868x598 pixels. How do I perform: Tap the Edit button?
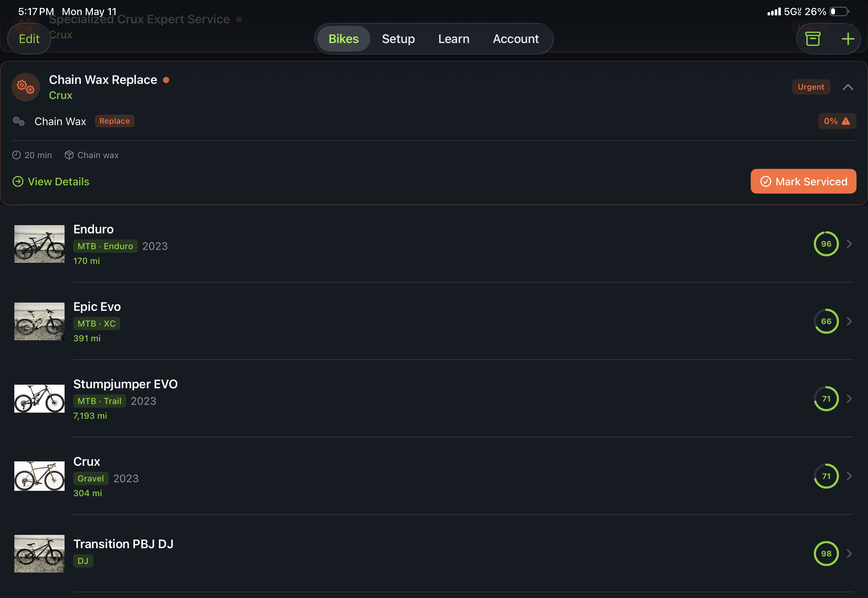pyautogui.click(x=29, y=39)
